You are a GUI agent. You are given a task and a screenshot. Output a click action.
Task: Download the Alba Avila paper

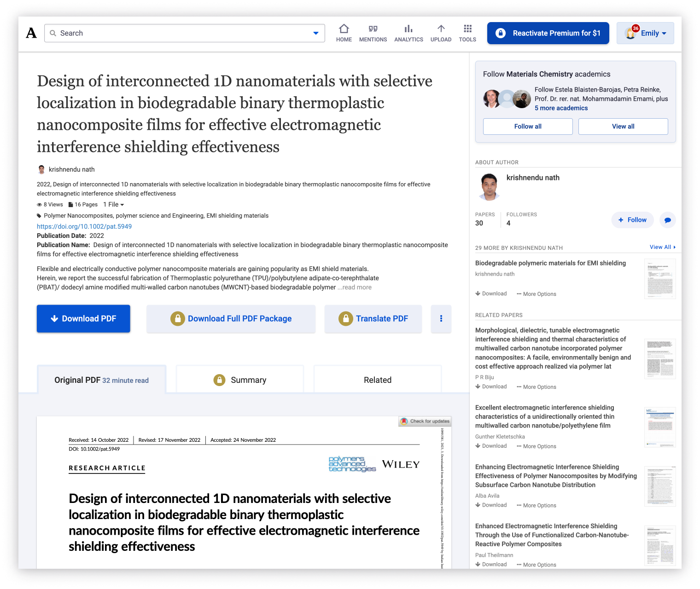pos(491,505)
